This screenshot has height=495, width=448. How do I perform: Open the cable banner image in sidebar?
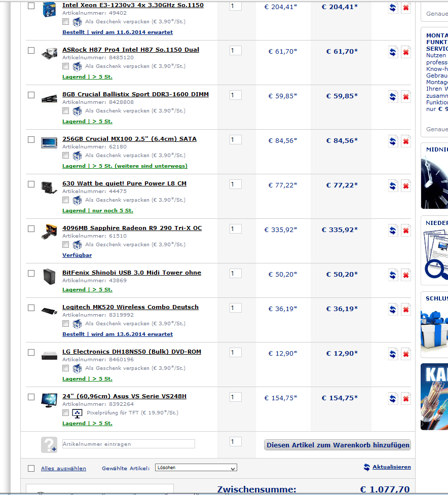[434, 397]
